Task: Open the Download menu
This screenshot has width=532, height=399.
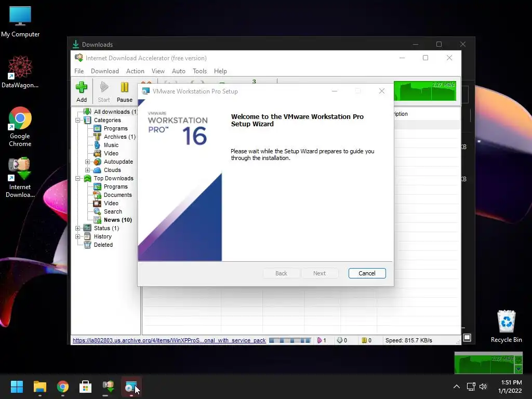Action: (105, 71)
